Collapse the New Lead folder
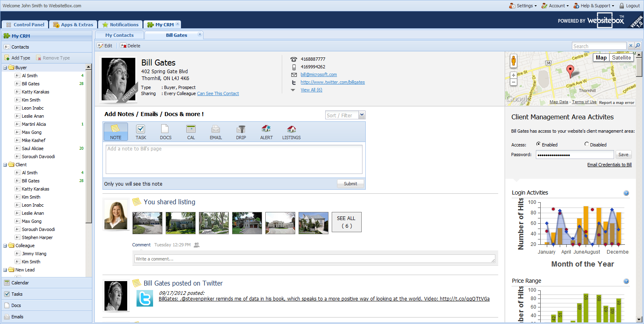This screenshot has height=324, width=644. 5,270
